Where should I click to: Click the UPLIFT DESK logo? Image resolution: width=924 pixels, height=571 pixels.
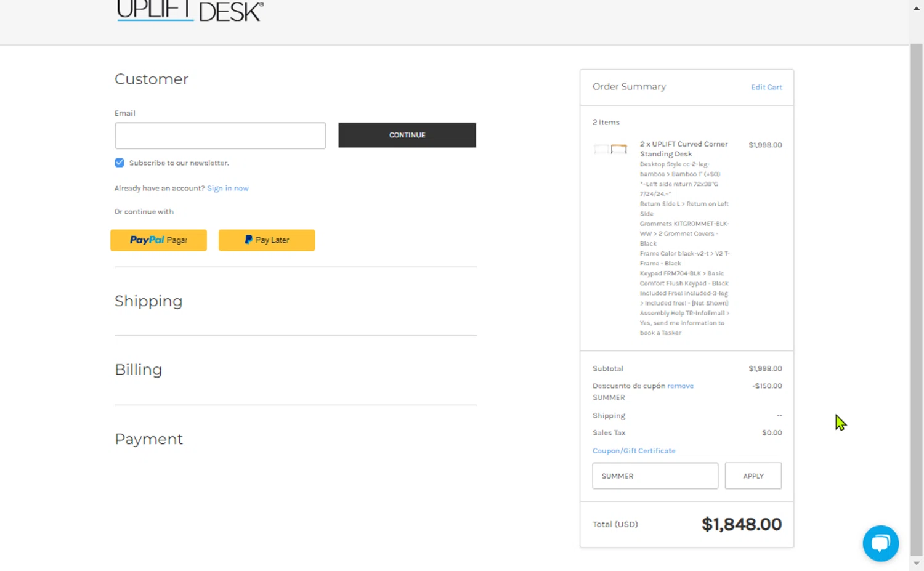190,11
